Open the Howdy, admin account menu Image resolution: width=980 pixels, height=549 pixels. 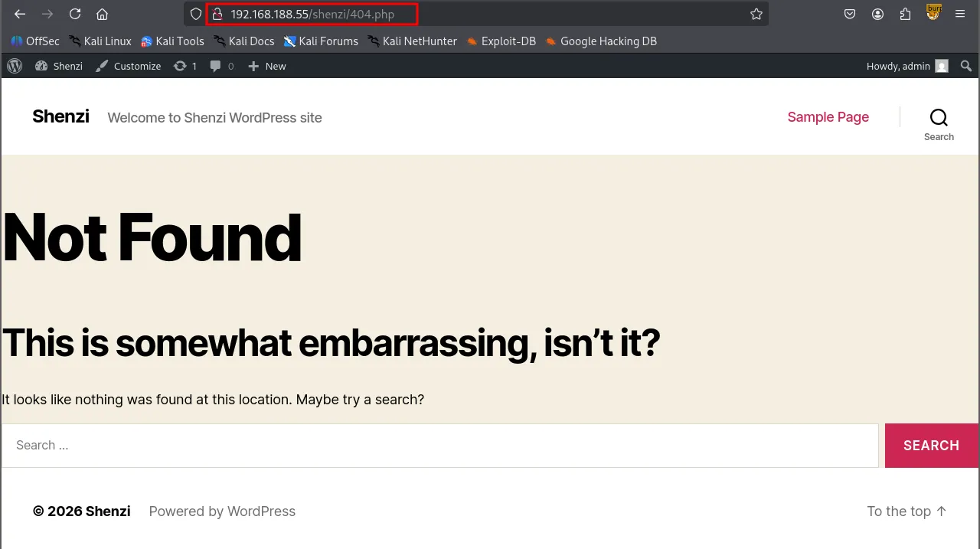point(906,66)
